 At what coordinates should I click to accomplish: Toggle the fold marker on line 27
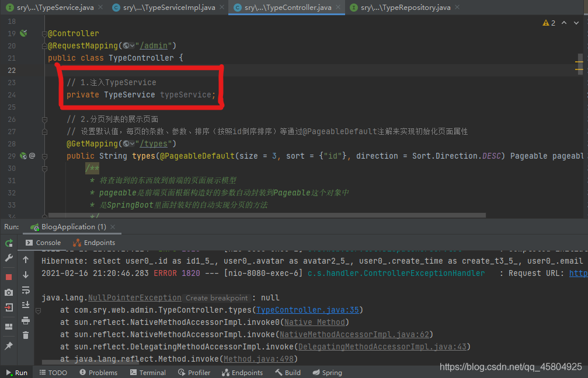[44, 132]
